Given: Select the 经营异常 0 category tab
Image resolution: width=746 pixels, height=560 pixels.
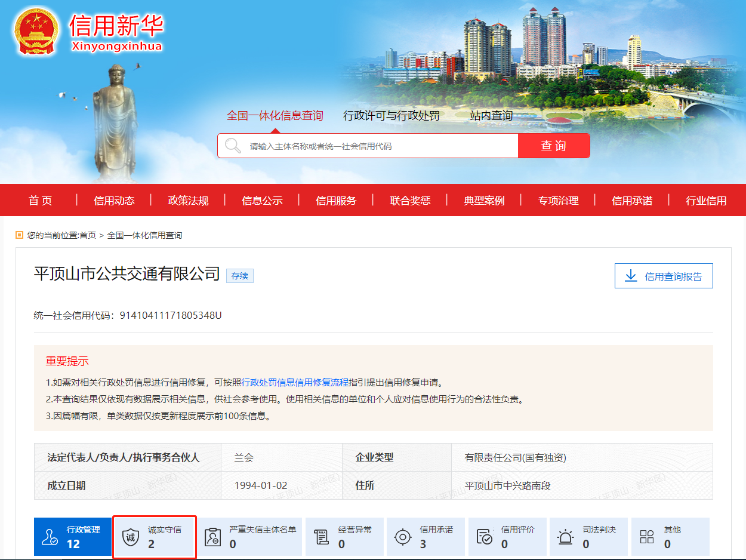Looking at the screenshot, I should [x=344, y=537].
